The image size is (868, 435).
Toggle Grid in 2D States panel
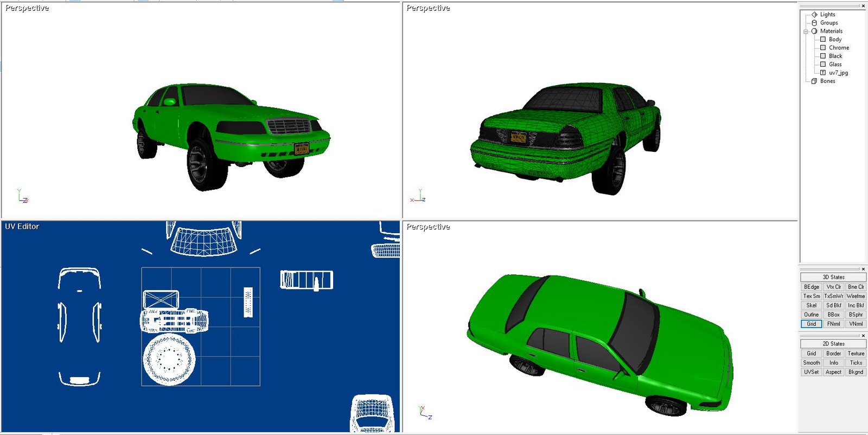point(812,354)
